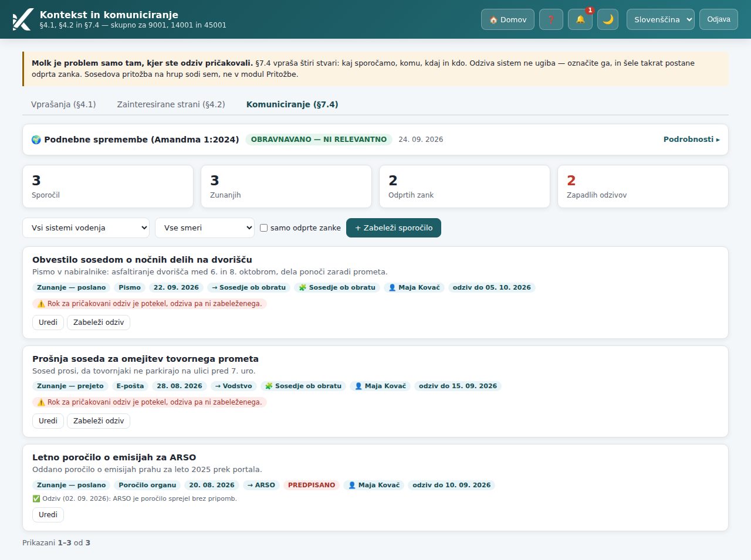The image size is (751, 560).
Task: Click the 'odziv do 15. 09. 2026' tag
Action: tap(458, 386)
